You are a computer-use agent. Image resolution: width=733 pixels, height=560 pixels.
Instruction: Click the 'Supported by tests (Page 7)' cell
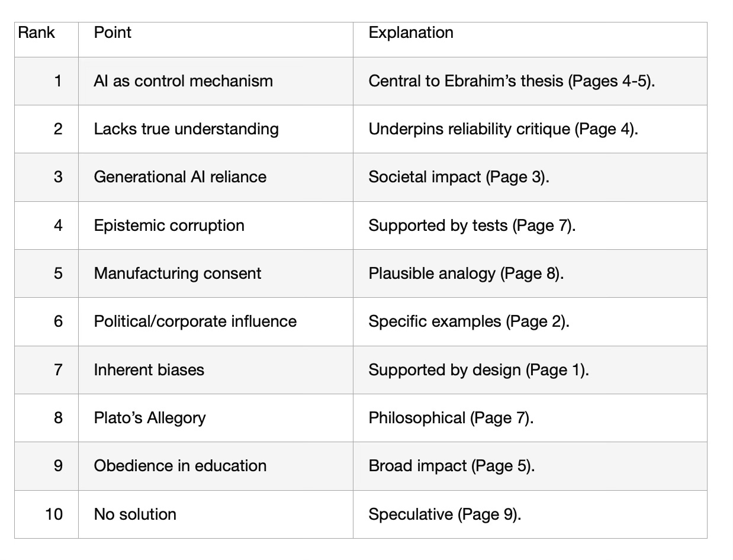[x=530, y=226]
